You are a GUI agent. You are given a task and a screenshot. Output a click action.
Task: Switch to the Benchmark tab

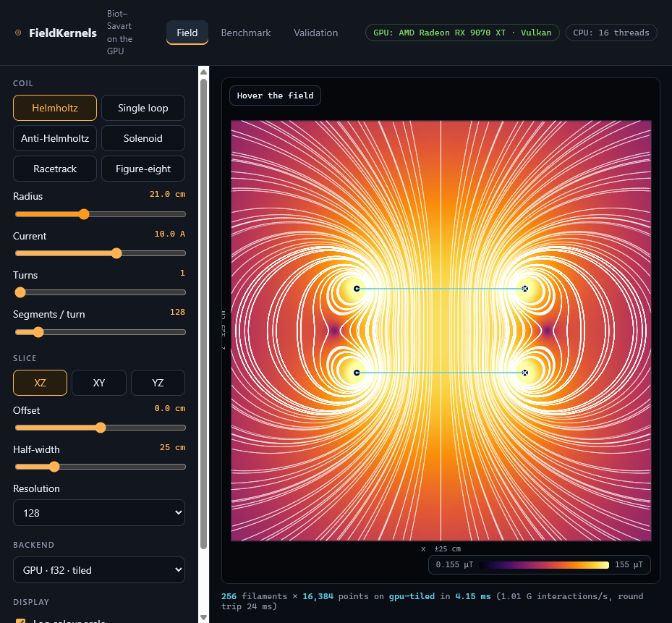click(x=245, y=33)
